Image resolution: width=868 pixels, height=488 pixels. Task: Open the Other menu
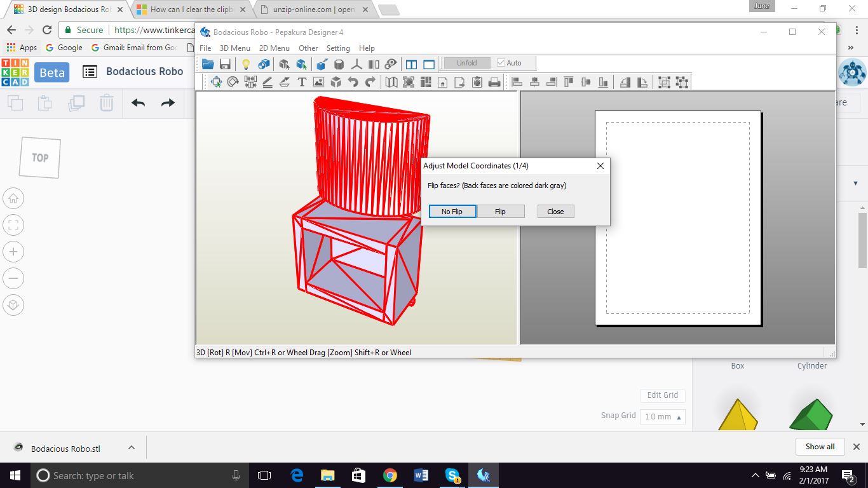[x=308, y=48]
